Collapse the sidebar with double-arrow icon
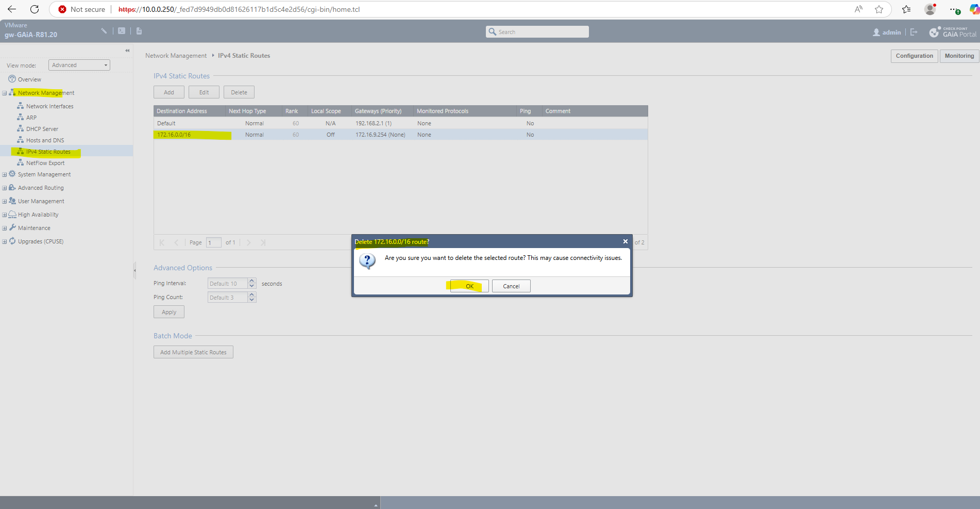Screen dimensions: 980x509 (127, 51)
